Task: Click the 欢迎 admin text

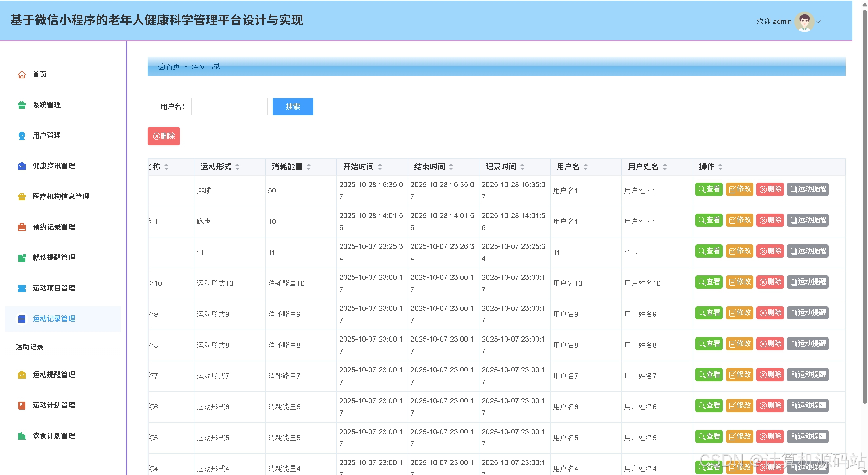Action: pos(774,22)
